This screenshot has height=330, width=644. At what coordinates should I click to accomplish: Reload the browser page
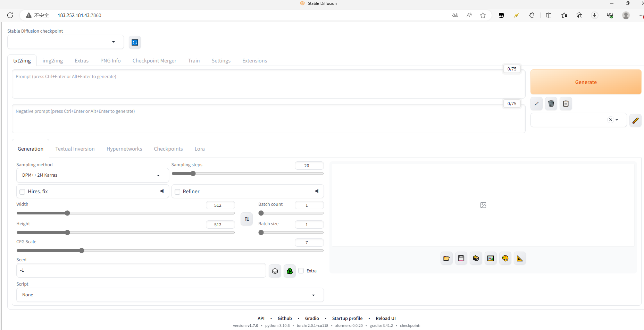(10, 15)
